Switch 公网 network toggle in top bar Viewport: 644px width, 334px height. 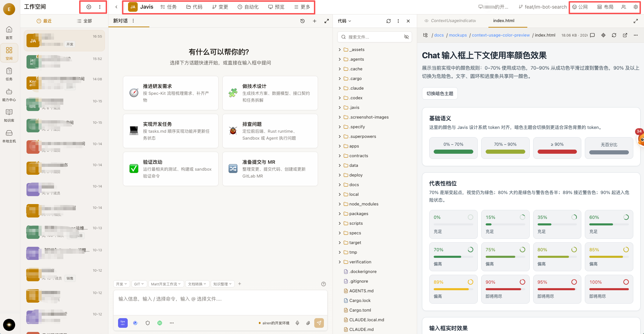tap(580, 7)
